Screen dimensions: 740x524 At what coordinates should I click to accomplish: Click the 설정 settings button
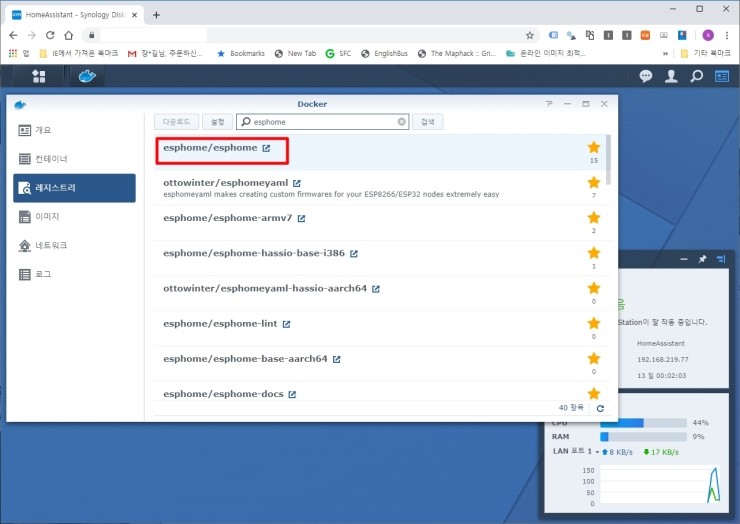218,122
